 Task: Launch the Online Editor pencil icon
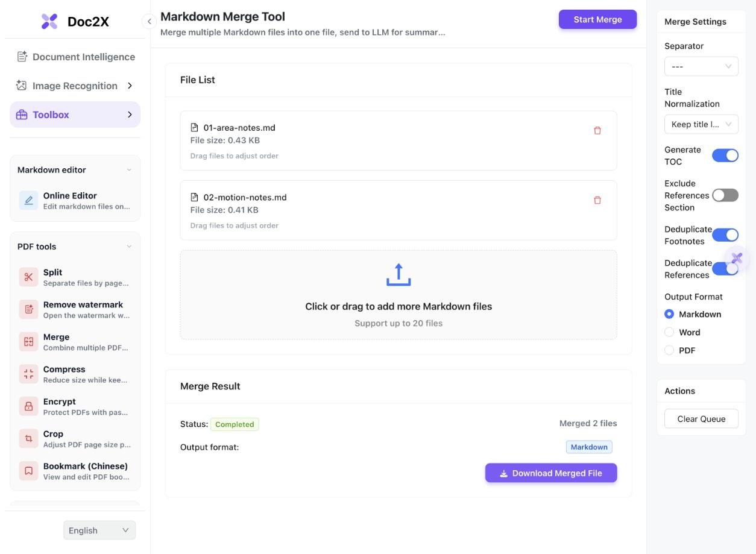(28, 201)
